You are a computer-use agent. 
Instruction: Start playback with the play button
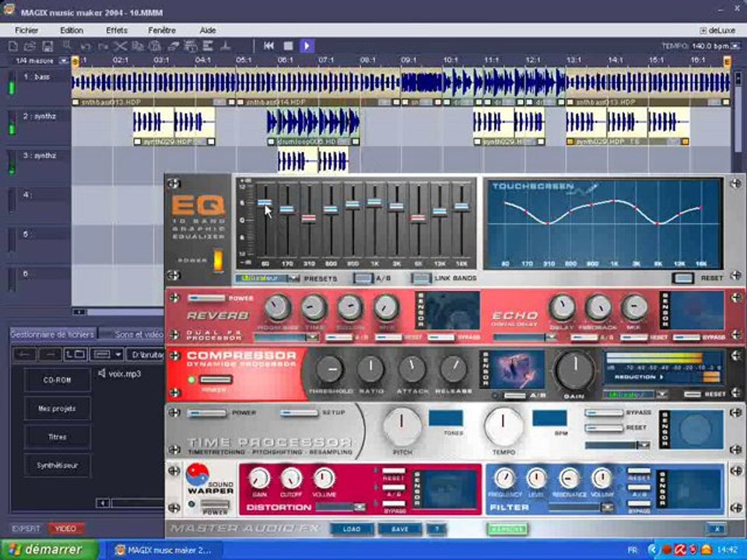coord(307,46)
